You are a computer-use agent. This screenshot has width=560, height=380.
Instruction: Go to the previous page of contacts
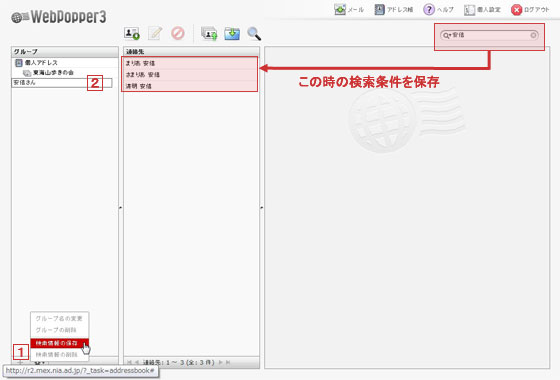[x=136, y=362]
